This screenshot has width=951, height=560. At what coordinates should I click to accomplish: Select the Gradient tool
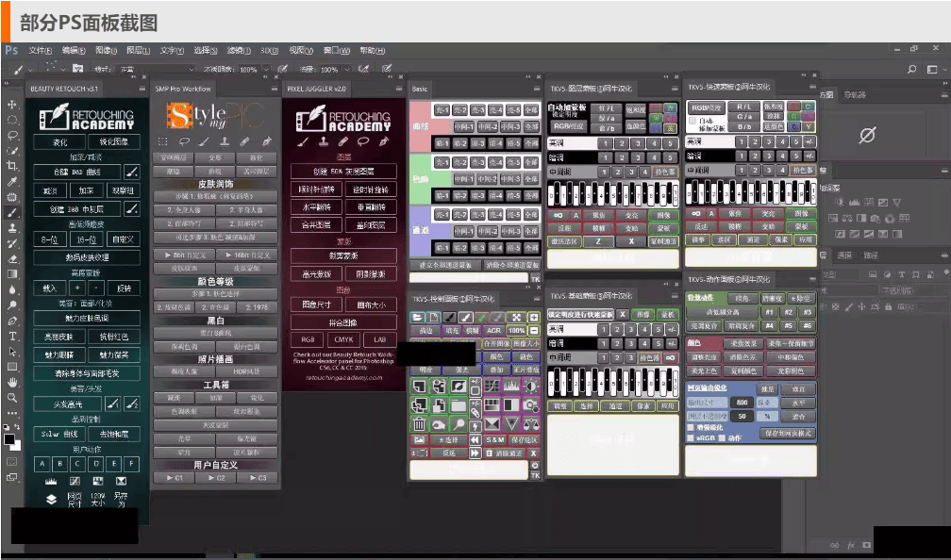coord(12,274)
